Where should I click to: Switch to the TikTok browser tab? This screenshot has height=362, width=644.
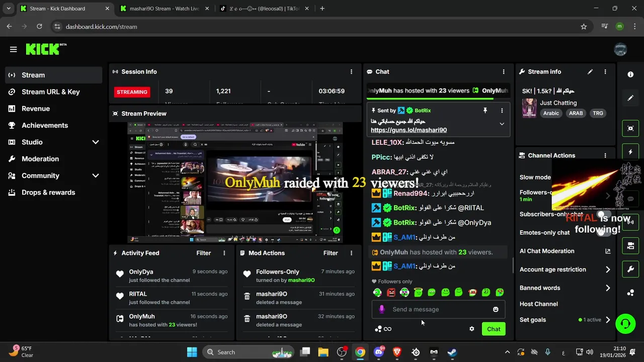[264, 9]
